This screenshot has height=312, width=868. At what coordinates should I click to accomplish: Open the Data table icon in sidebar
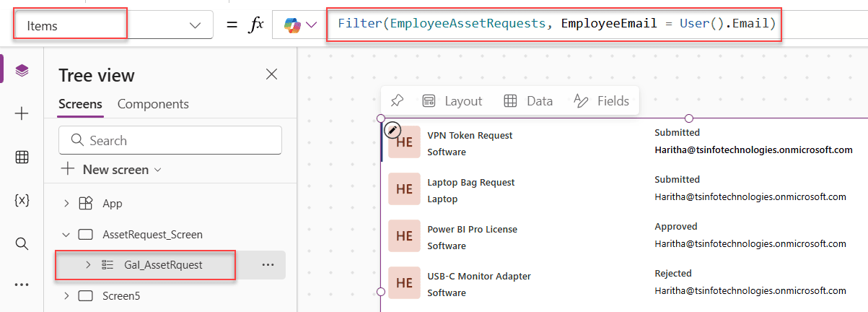[x=22, y=157]
